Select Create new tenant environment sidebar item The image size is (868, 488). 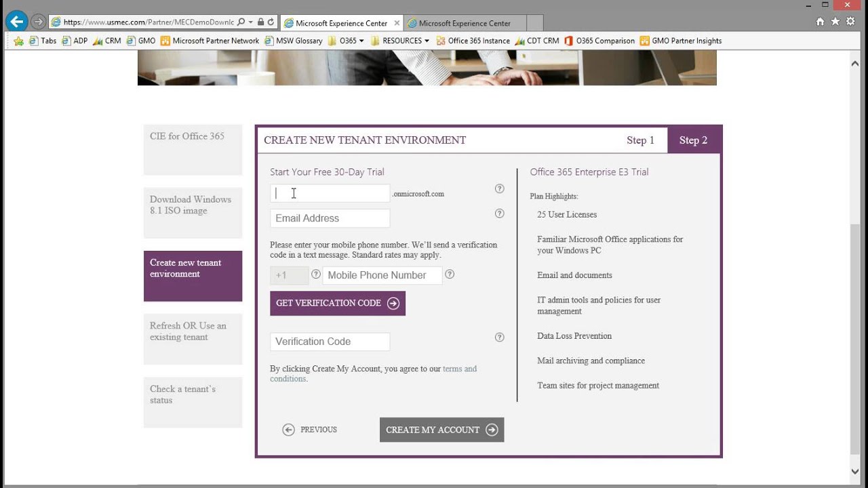[x=193, y=276]
